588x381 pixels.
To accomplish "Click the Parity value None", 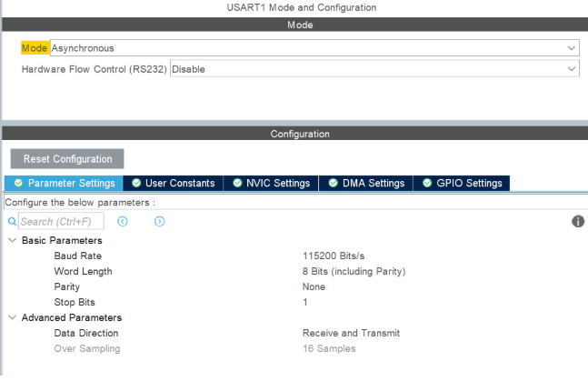I will pos(314,286).
